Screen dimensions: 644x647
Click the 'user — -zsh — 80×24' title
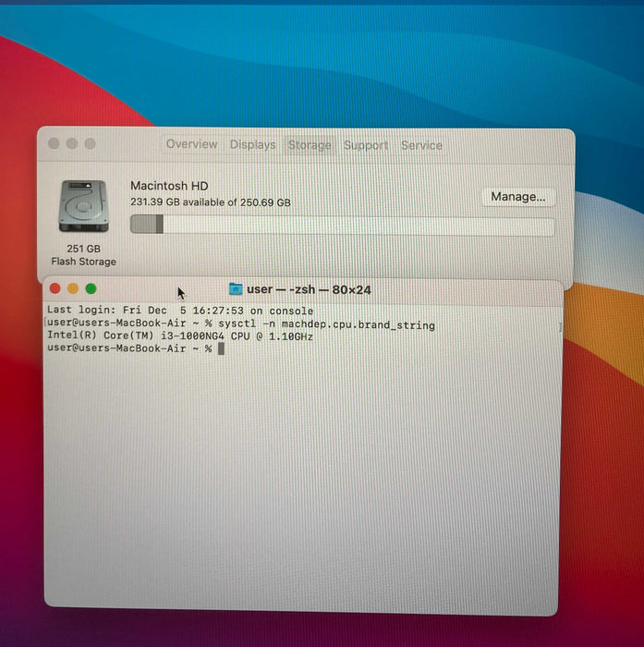pyautogui.click(x=309, y=289)
